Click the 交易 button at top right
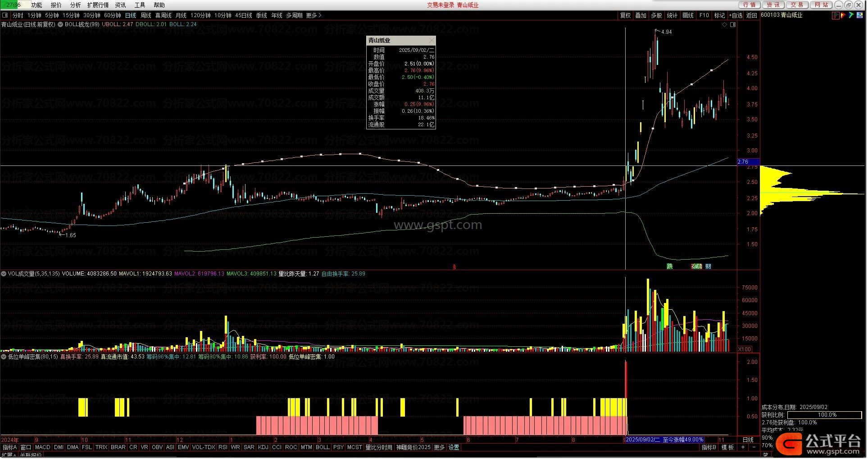Screen dimensions: 868x459 [x=796, y=5]
